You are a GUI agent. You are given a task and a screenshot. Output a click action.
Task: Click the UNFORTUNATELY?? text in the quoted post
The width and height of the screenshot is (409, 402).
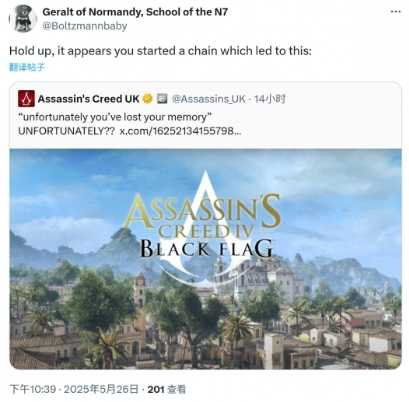tap(67, 131)
